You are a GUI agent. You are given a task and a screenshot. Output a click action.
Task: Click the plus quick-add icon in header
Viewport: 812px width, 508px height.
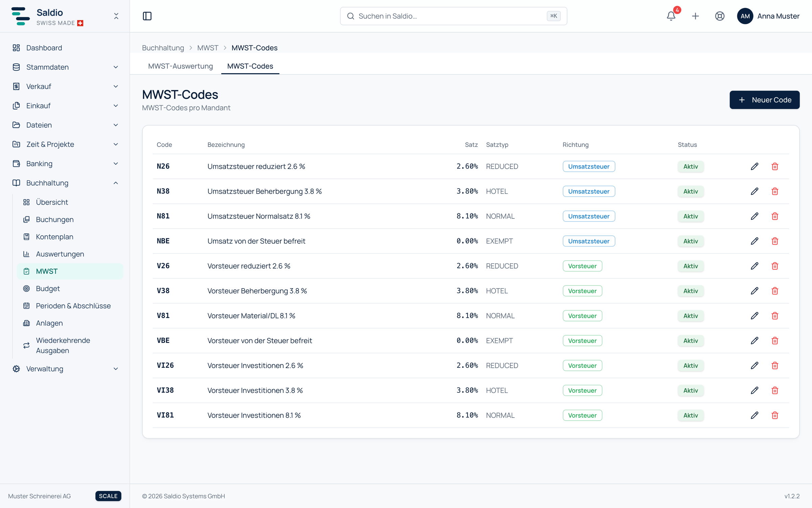pyautogui.click(x=695, y=16)
